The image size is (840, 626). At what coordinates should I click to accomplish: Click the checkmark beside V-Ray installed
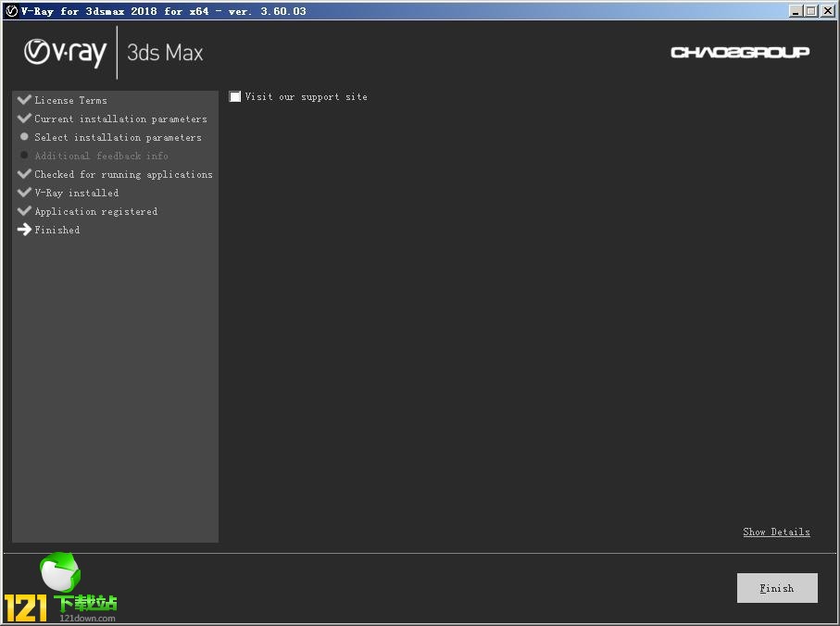click(24, 193)
